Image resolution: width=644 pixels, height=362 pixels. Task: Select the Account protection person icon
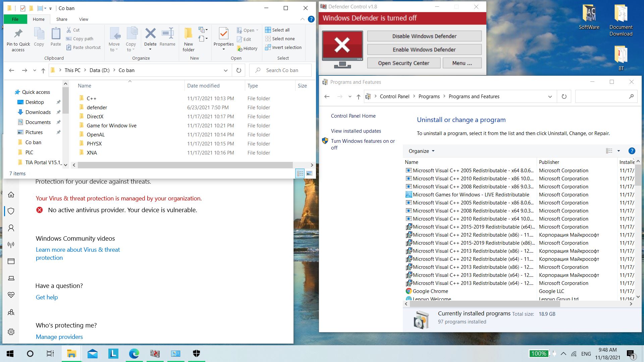click(x=11, y=228)
